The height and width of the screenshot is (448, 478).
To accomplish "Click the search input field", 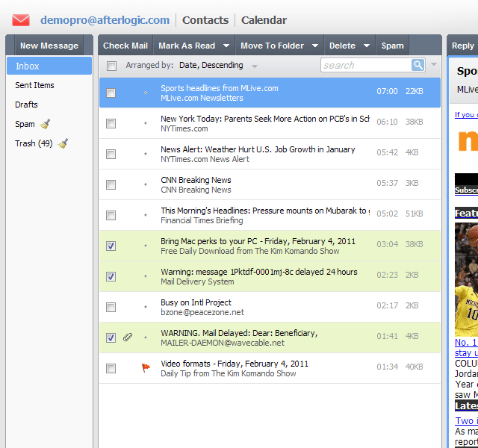I will [366, 65].
